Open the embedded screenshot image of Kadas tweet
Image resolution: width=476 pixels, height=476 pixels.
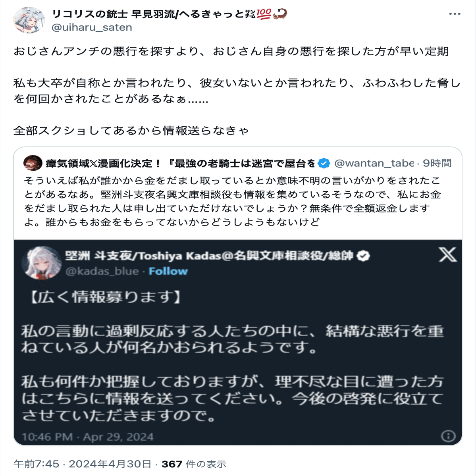238,343
